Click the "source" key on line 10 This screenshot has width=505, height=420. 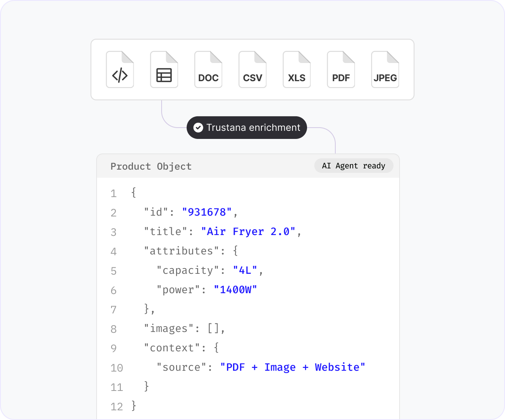coord(181,367)
